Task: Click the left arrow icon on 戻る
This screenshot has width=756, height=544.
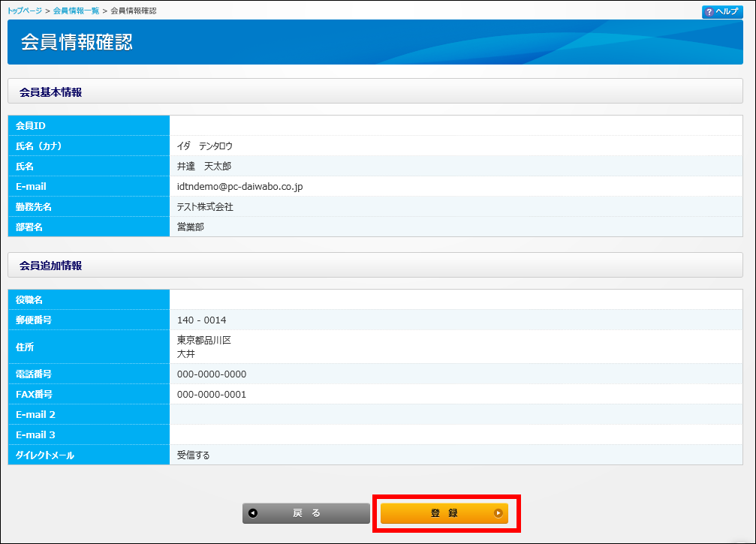Action: click(x=253, y=513)
